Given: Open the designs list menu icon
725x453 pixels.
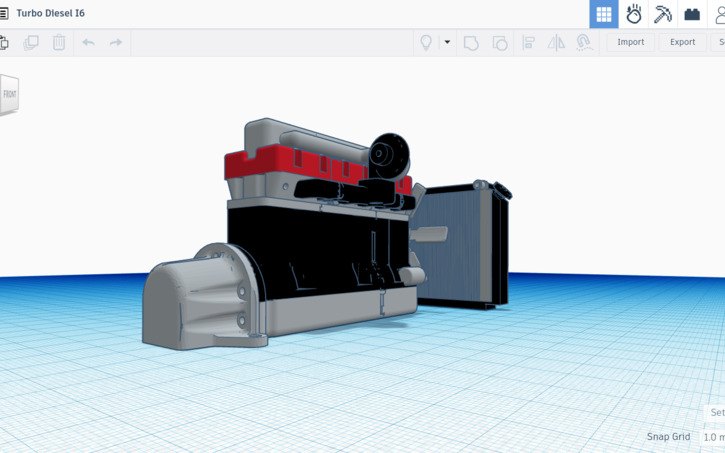Looking at the screenshot, I should tap(3, 13).
